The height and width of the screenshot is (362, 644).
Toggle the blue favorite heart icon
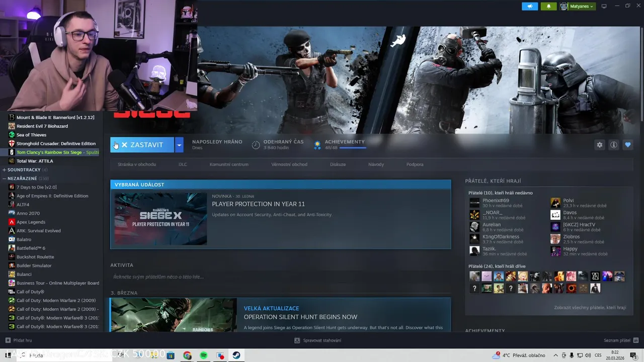pyautogui.click(x=627, y=145)
